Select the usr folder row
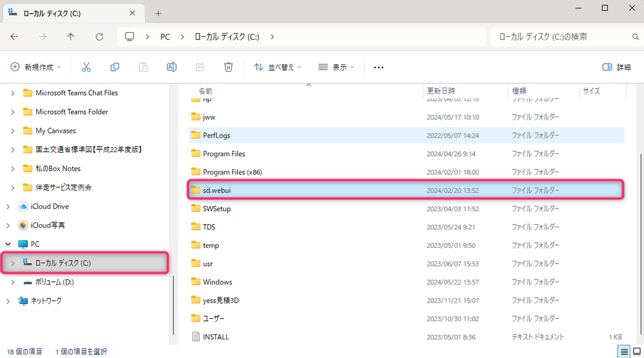644x358 pixels. [x=407, y=264]
